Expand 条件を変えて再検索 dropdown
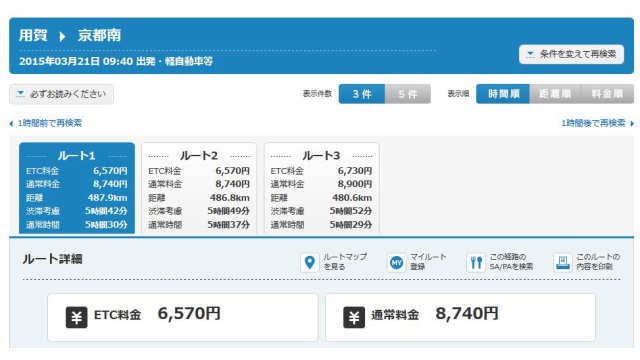The image size is (640, 360). pos(571,54)
